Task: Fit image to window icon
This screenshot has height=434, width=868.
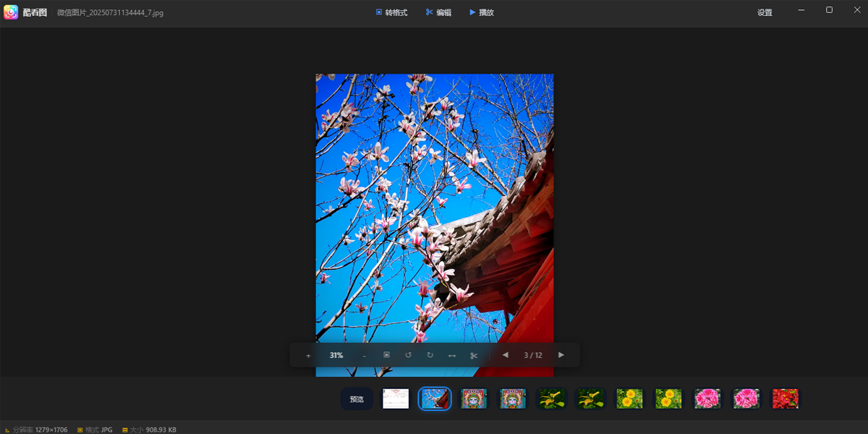Action: (386, 355)
